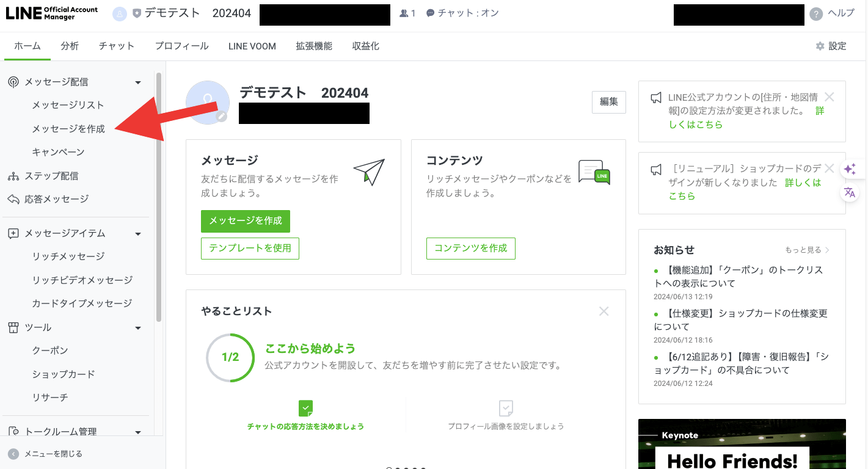
Task: Click the 1/2 progress circle
Action: pos(230,358)
